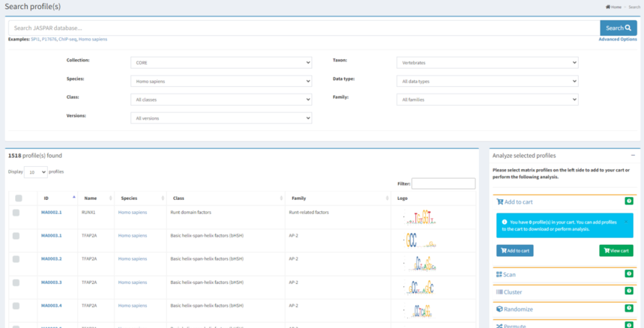Check the box for MA0003.4 row

[x=16, y=306]
